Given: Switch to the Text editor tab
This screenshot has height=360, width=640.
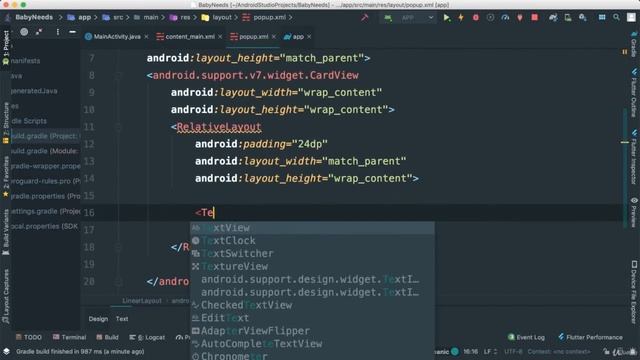Looking at the screenshot, I should tap(122, 319).
